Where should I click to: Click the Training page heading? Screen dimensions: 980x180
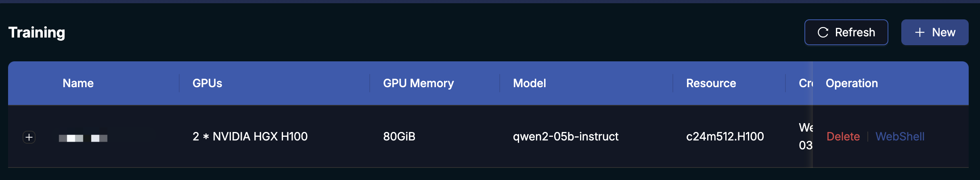[x=37, y=32]
